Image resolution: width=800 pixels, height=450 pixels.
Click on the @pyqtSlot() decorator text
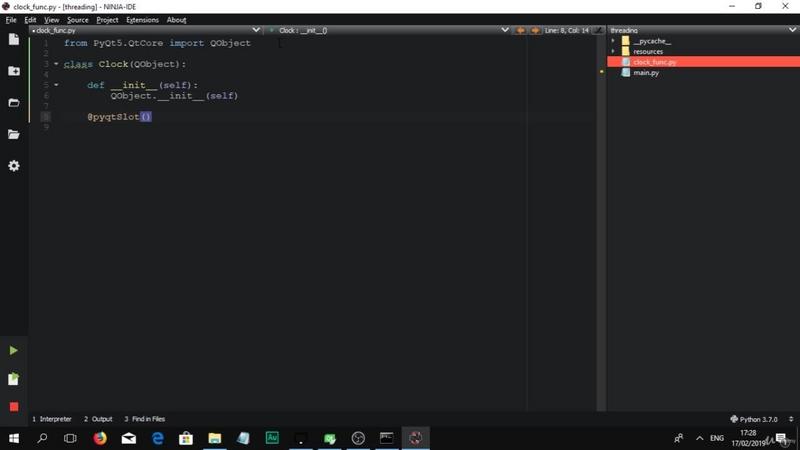pos(119,117)
